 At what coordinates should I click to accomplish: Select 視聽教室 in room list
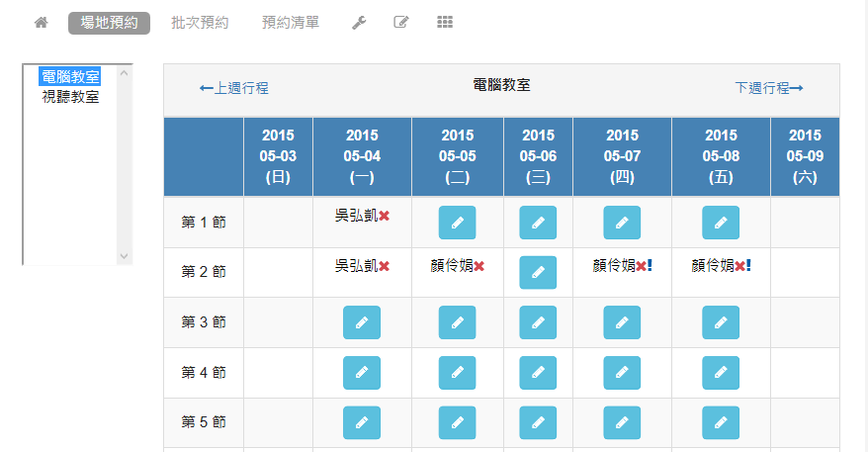(70, 97)
